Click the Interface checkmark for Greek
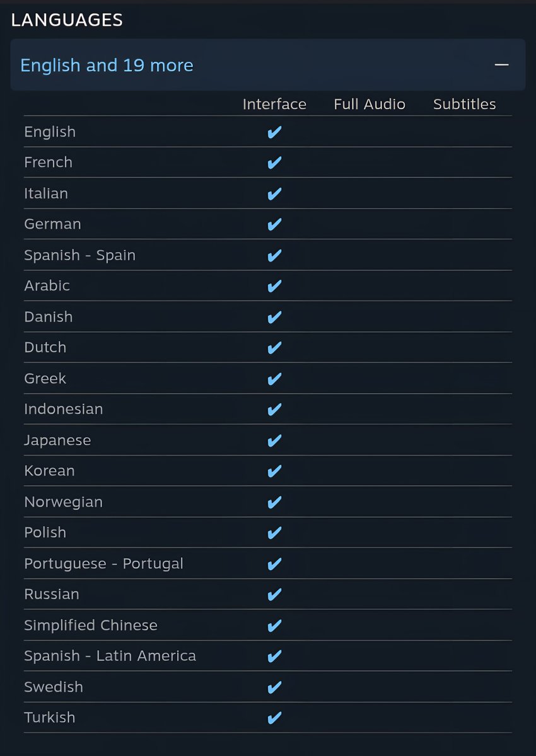Image resolution: width=536 pixels, height=756 pixels. point(274,379)
